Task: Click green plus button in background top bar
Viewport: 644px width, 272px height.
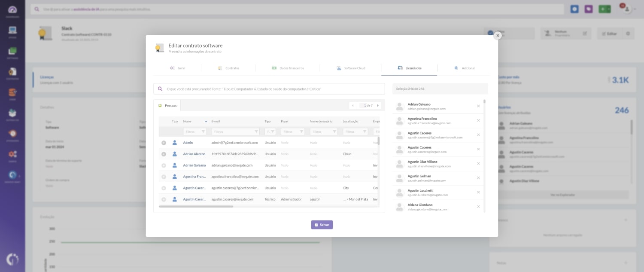Action: click(605, 9)
